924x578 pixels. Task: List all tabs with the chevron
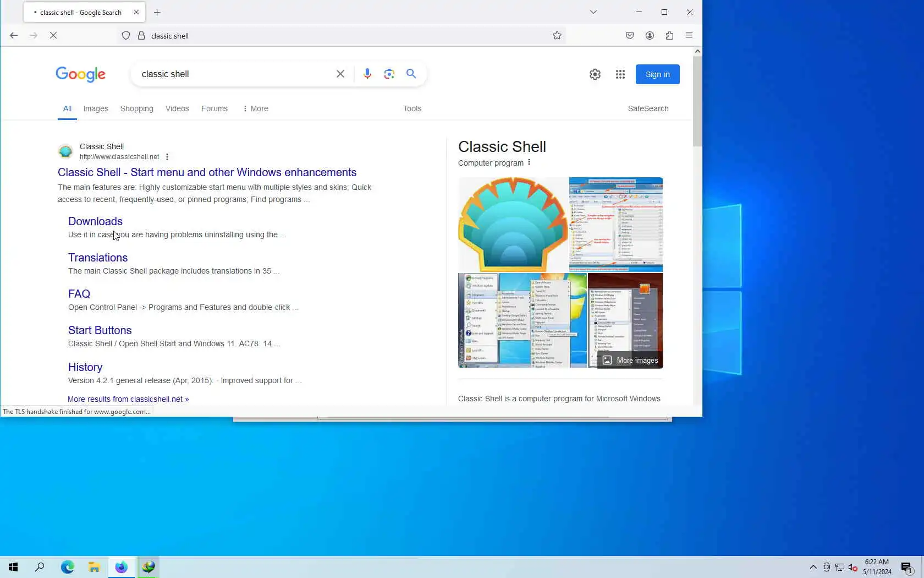593,12
